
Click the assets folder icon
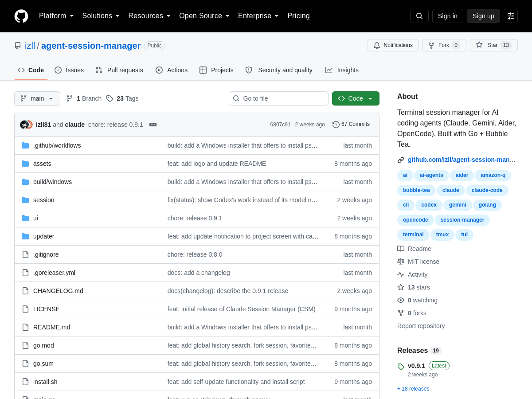pos(25,164)
